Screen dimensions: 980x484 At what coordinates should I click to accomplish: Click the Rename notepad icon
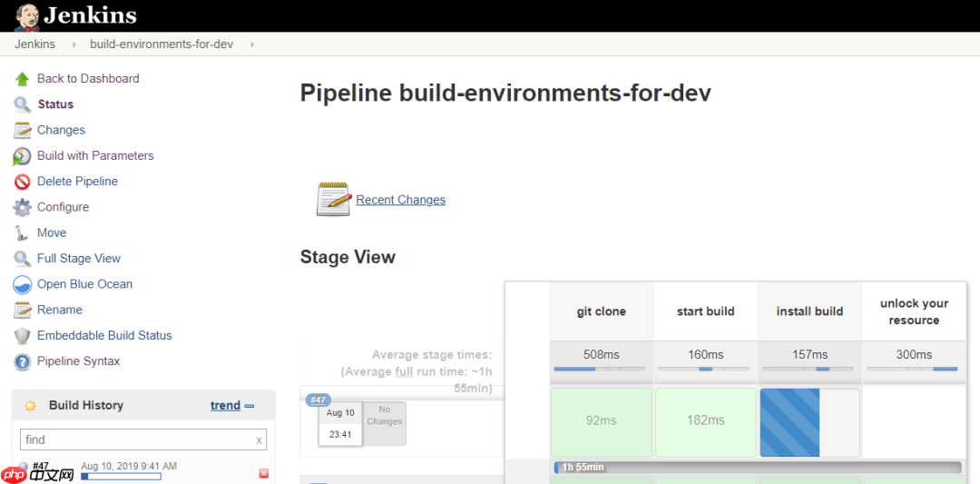[23, 310]
